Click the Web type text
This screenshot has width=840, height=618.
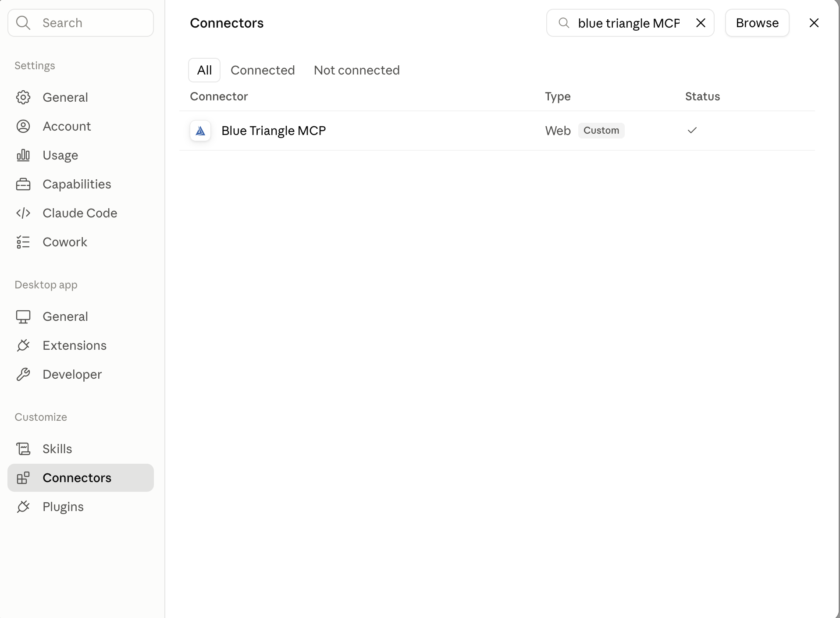pyautogui.click(x=558, y=131)
